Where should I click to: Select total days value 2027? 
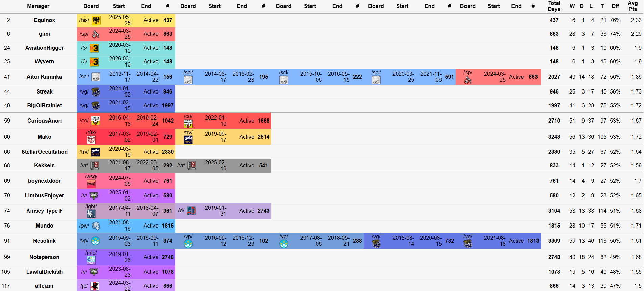point(554,77)
